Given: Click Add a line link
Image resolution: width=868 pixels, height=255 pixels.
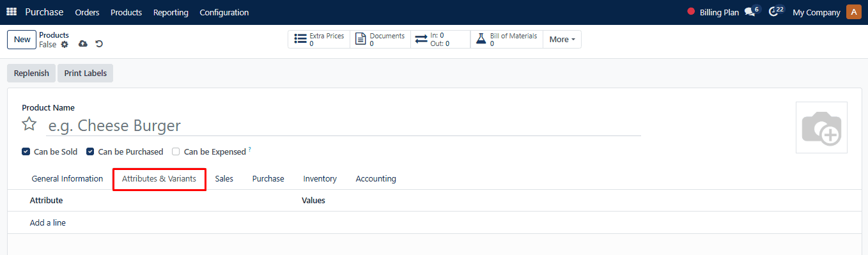Looking at the screenshot, I should pyautogui.click(x=48, y=223).
